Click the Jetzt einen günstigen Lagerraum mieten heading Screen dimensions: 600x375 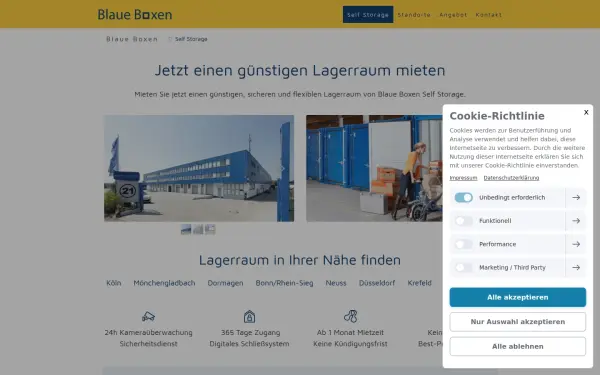(x=300, y=70)
